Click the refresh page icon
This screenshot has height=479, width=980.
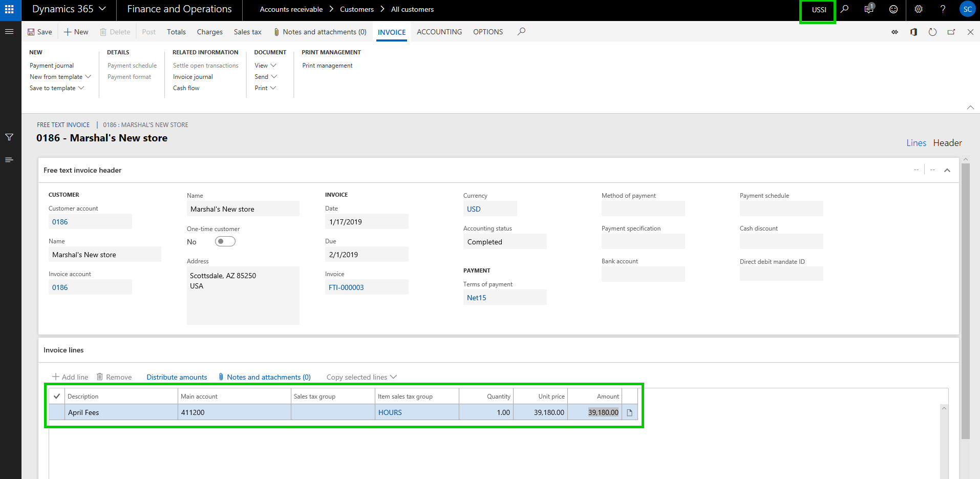(932, 32)
